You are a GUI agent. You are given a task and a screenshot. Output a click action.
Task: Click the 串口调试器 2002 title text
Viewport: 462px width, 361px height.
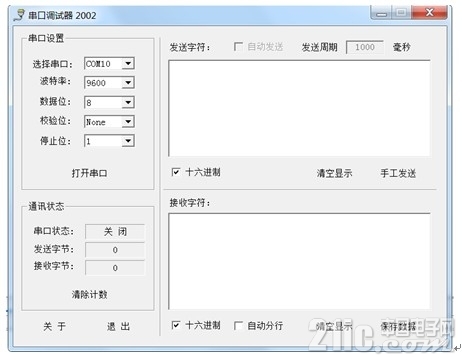[x=62, y=15]
